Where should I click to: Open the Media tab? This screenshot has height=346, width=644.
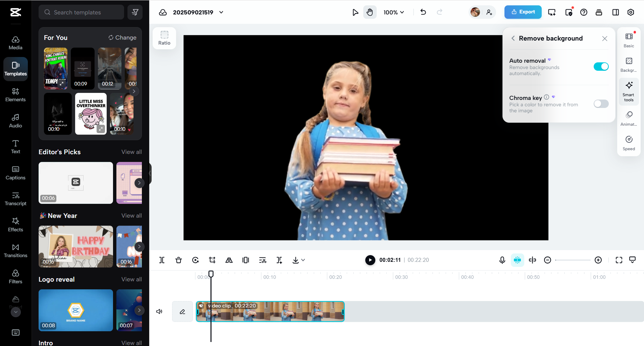pyautogui.click(x=15, y=43)
